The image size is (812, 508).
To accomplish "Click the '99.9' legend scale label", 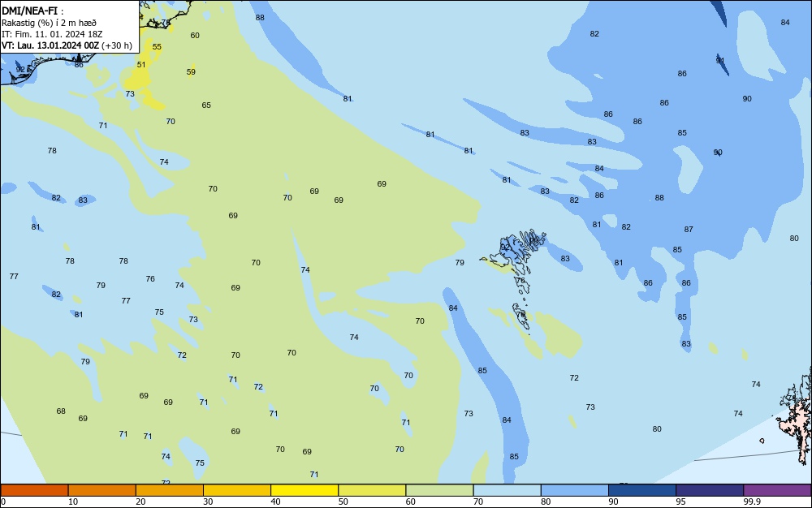I will tap(752, 502).
